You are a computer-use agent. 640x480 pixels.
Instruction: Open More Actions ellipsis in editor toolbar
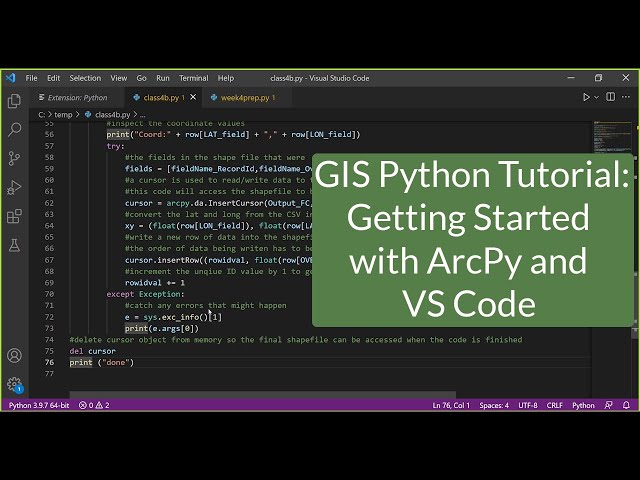coord(626,97)
